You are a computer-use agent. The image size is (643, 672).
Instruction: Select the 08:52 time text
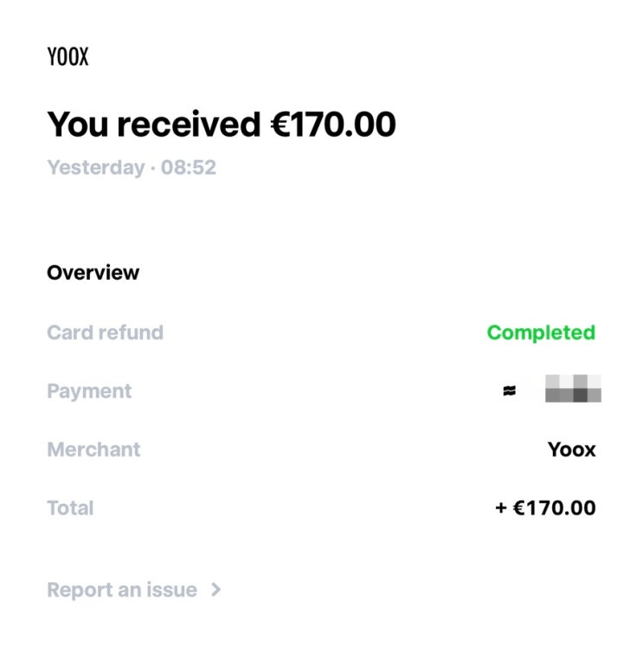pyautogui.click(x=189, y=167)
